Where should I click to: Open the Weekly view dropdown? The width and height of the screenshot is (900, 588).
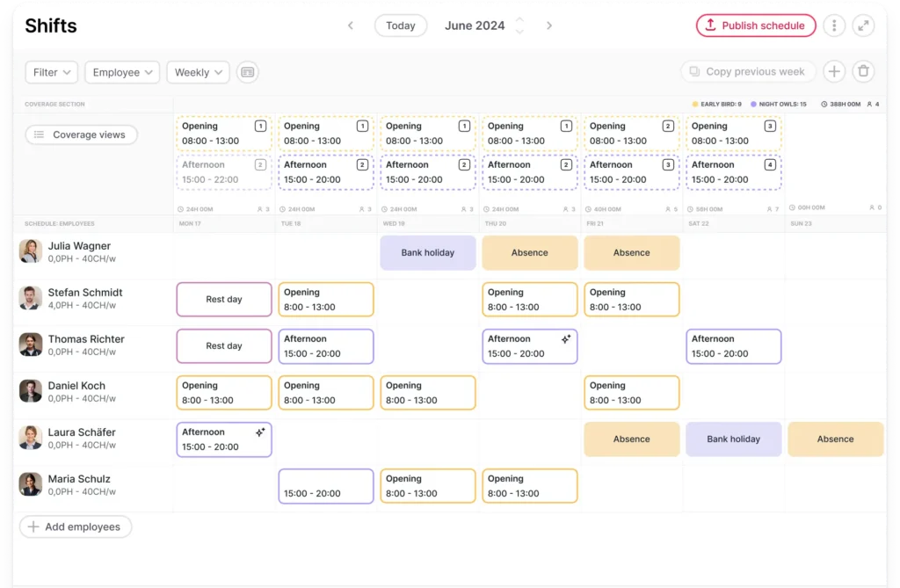[x=198, y=72]
